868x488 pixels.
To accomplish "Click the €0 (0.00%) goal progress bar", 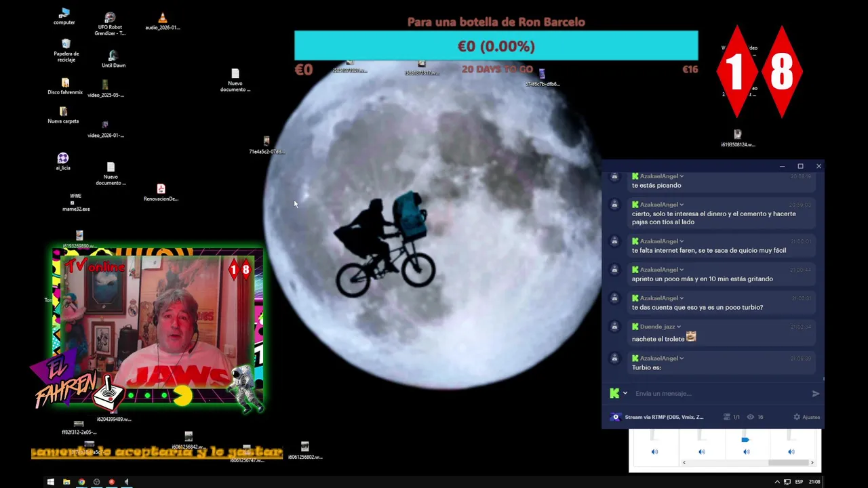I will click(496, 46).
